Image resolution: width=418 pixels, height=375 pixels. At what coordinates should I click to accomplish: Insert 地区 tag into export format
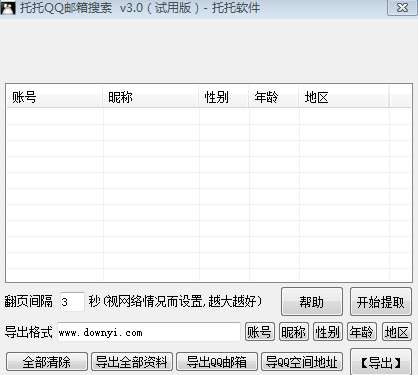396,332
